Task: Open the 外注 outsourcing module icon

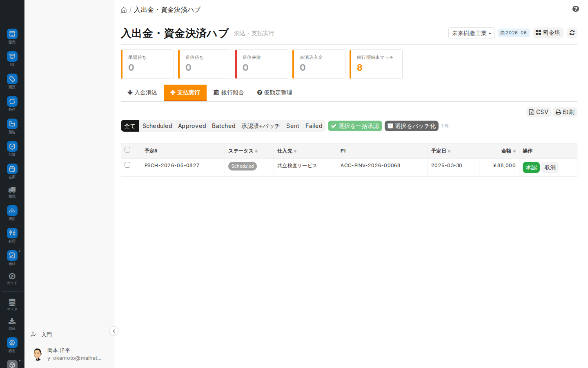Action: [12, 101]
